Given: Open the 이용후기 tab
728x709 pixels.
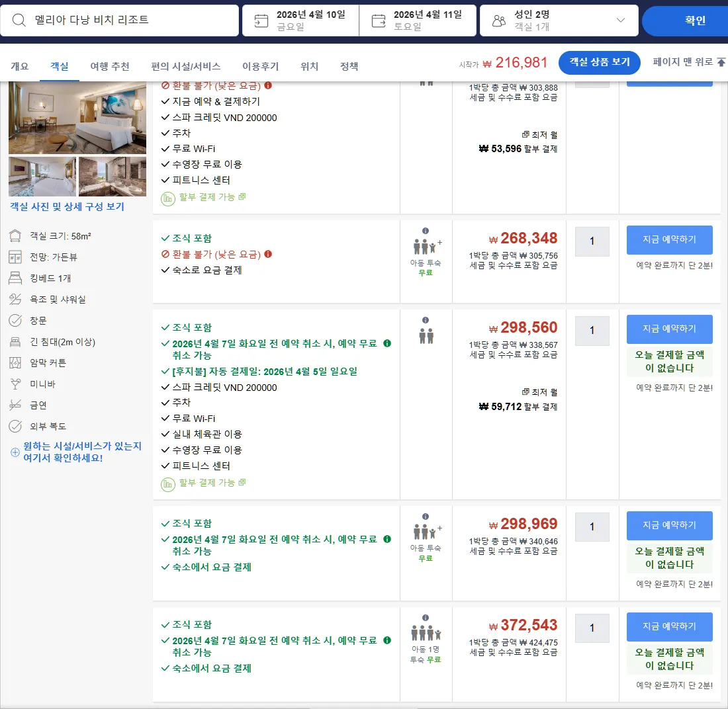Looking at the screenshot, I should [x=261, y=66].
